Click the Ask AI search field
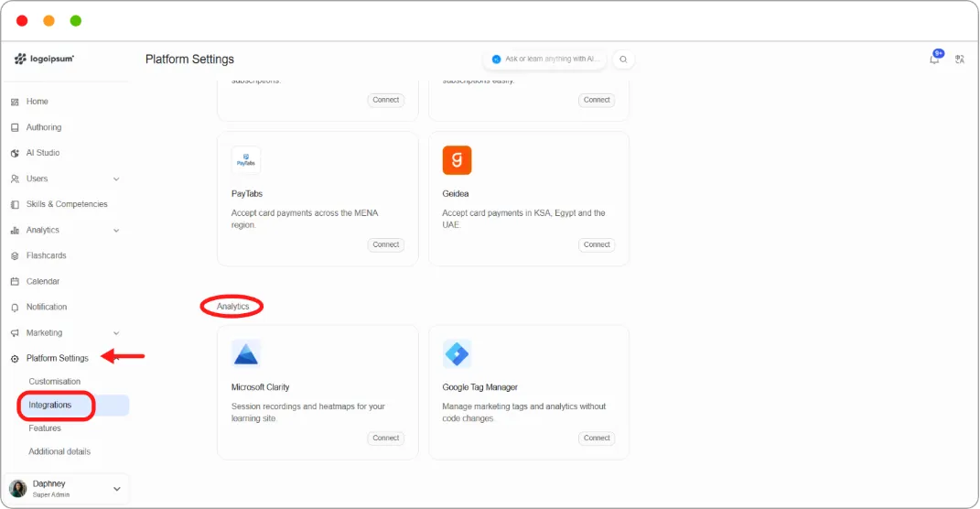Screen dimensions: 980x509 [545, 59]
